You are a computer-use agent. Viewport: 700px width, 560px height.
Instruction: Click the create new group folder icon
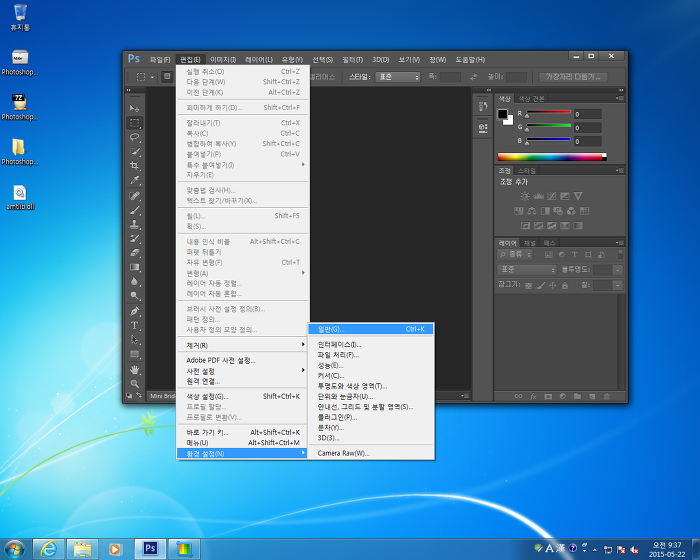click(577, 396)
